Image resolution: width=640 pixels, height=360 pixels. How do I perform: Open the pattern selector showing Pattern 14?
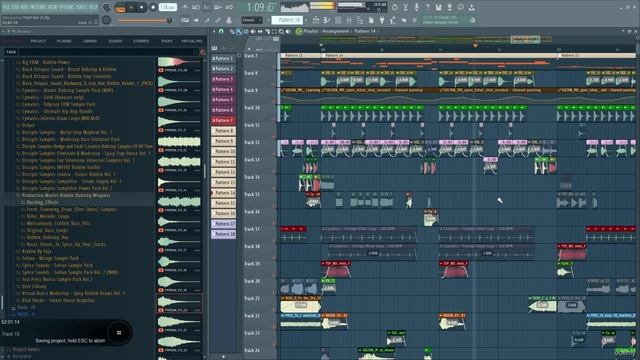(x=288, y=20)
